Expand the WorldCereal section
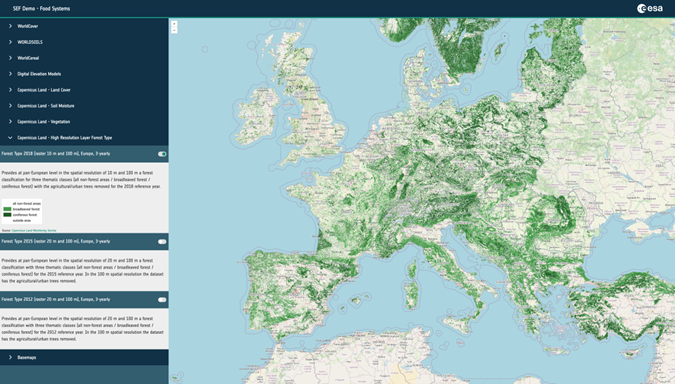 (84, 58)
